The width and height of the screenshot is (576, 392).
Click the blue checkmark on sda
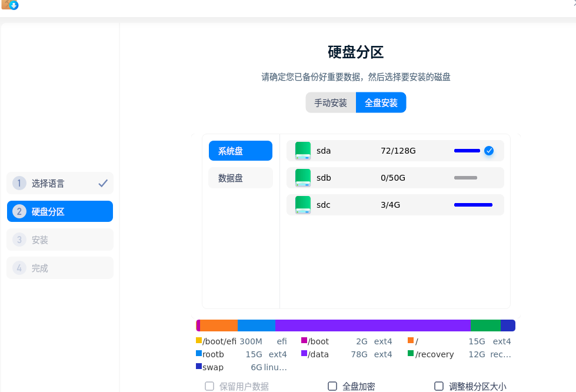(x=489, y=151)
